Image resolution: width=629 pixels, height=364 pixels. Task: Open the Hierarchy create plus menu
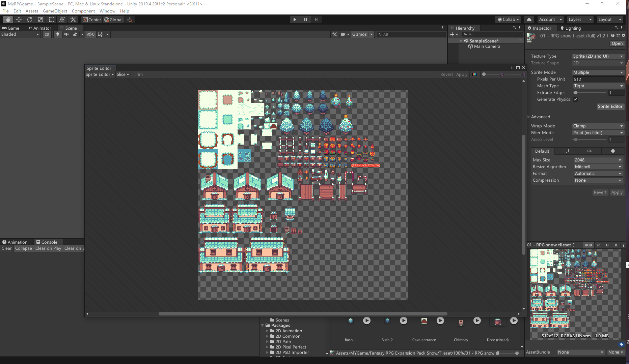(x=454, y=34)
